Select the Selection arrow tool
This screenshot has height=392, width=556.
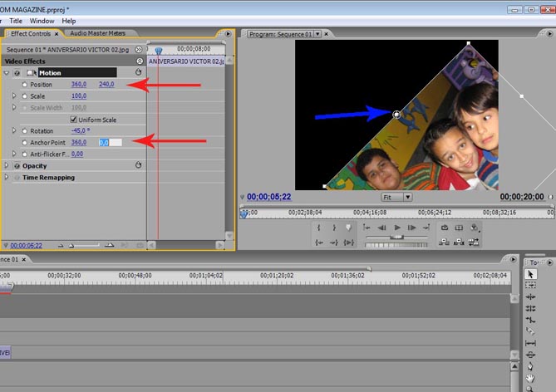click(x=532, y=274)
